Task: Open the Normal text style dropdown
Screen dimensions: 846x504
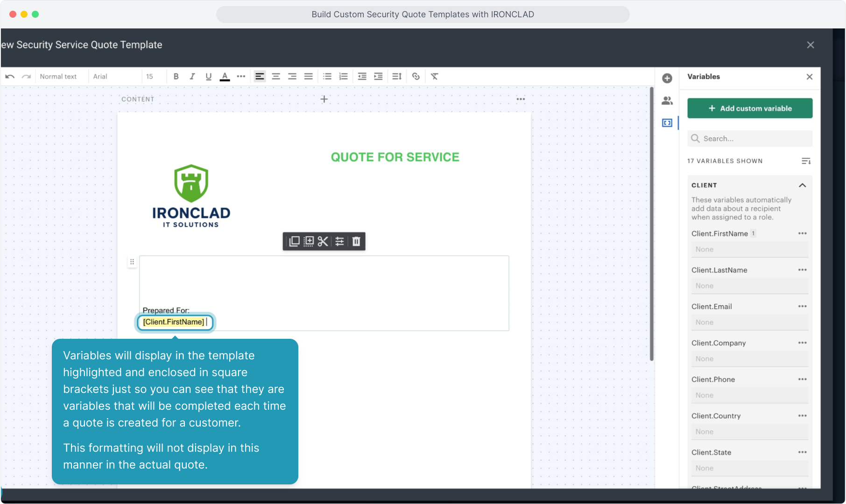Action: click(58, 77)
